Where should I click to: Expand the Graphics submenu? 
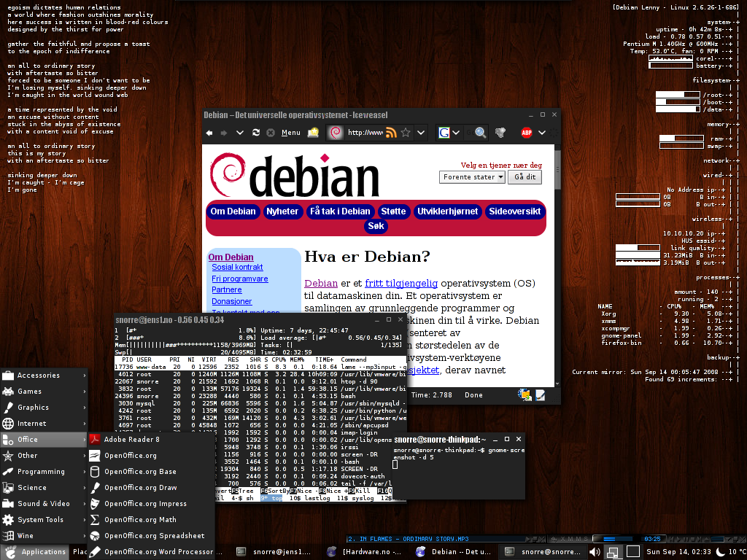tap(44, 408)
